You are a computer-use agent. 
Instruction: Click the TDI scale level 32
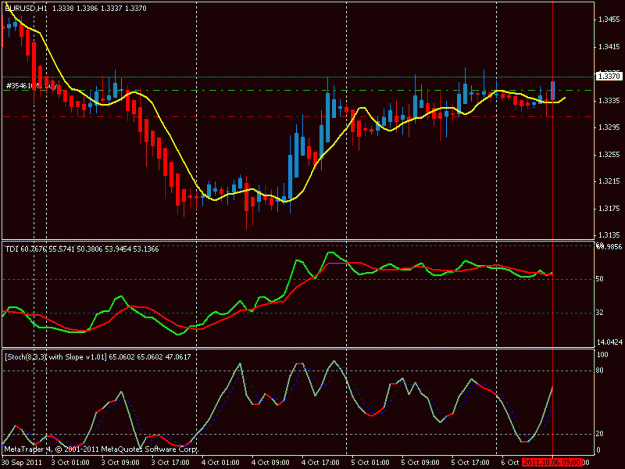point(600,313)
